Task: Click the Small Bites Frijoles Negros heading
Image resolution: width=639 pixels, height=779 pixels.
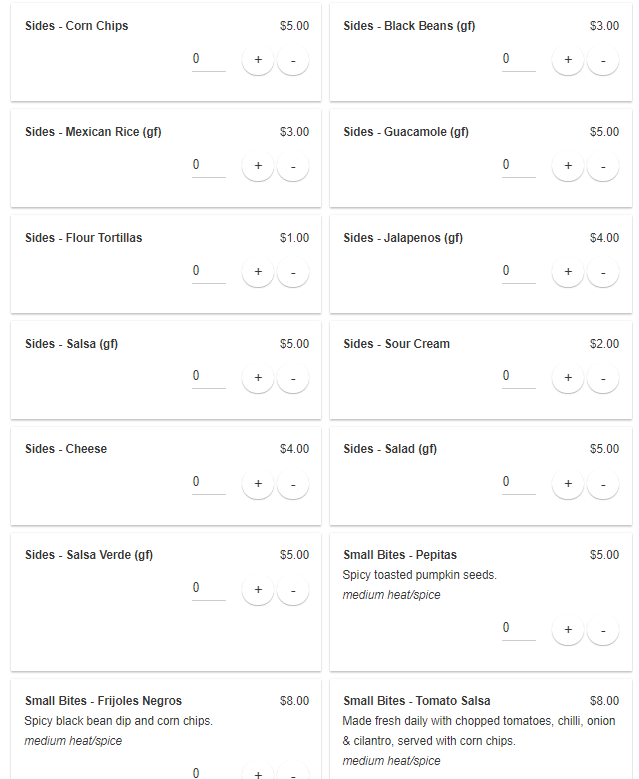Action: pos(103,701)
